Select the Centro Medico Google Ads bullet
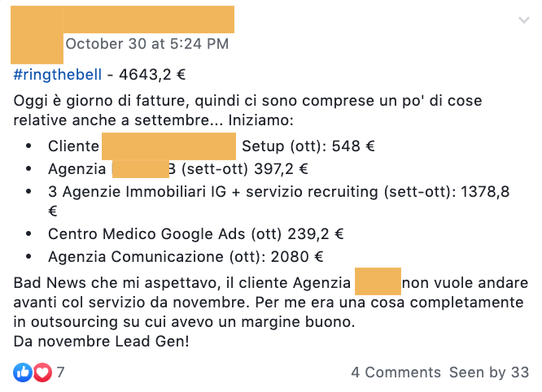 point(195,234)
